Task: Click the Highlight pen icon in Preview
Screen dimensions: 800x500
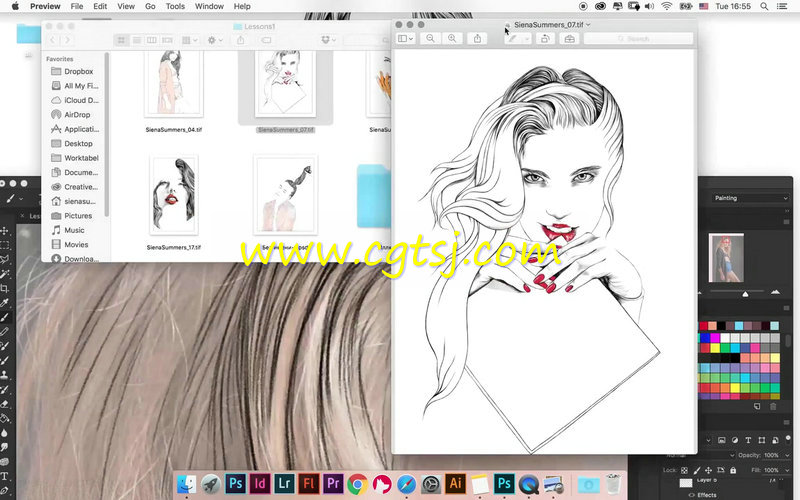Action: pos(512,38)
